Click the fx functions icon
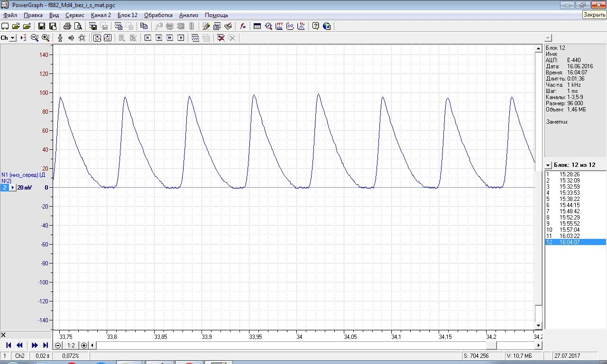Viewport: 607px width, 364px height. [243, 26]
